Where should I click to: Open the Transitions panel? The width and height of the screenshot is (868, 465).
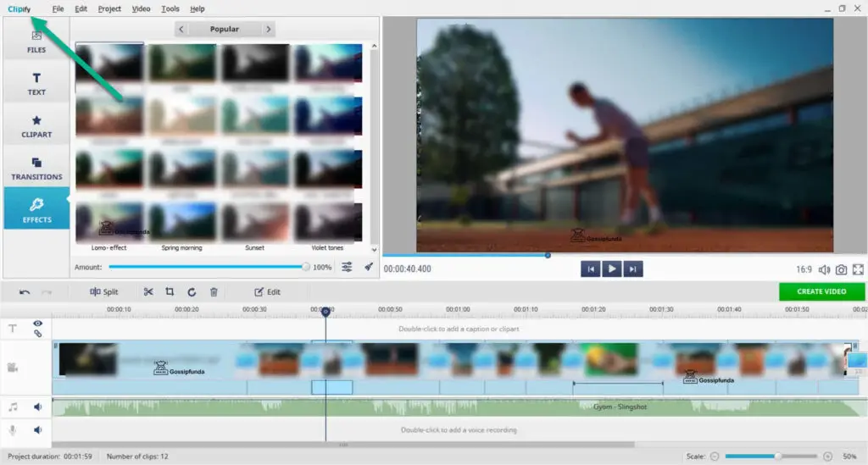tap(36, 168)
